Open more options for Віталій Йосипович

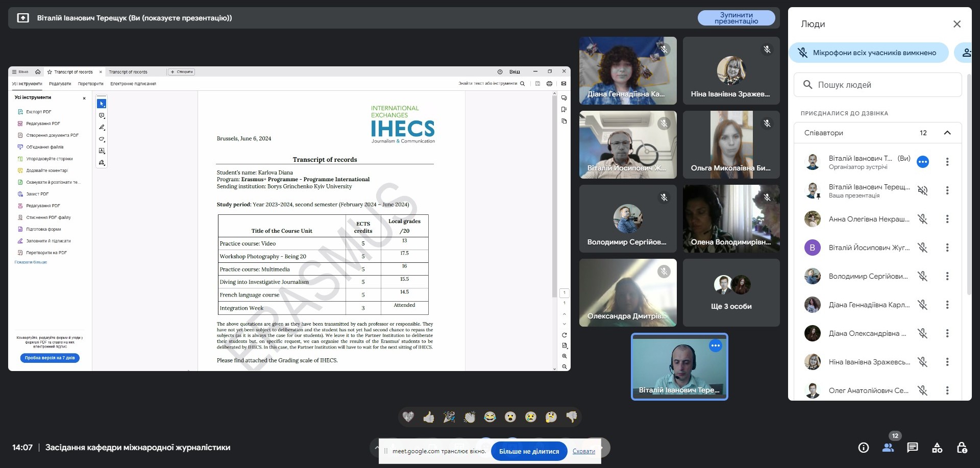[x=947, y=248]
